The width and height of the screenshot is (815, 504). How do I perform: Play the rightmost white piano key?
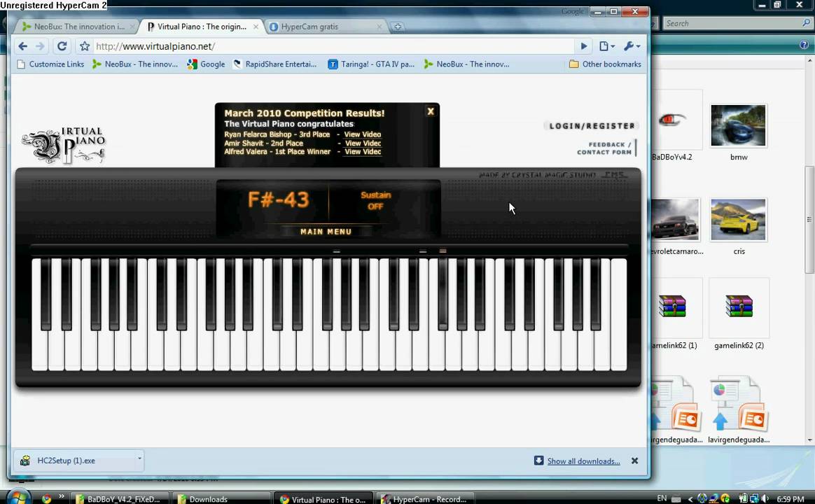pyautogui.click(x=618, y=314)
